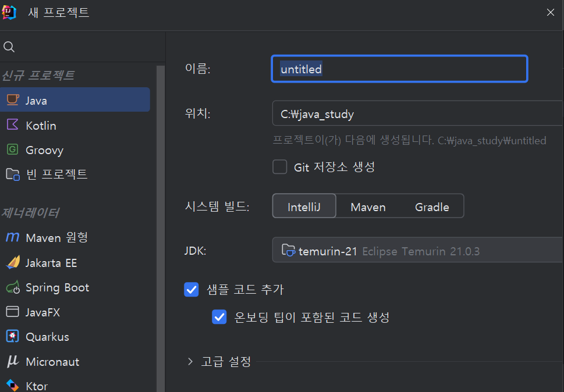Choose Java project type

pyautogui.click(x=75, y=99)
